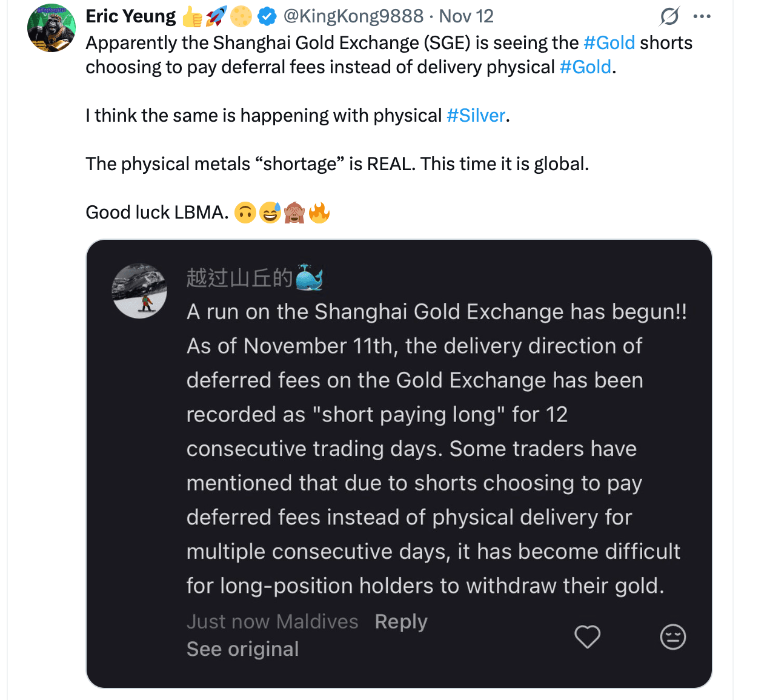Click the fire emoji after "Good luck LBMA"
The height and width of the screenshot is (700, 767).
[319, 213]
